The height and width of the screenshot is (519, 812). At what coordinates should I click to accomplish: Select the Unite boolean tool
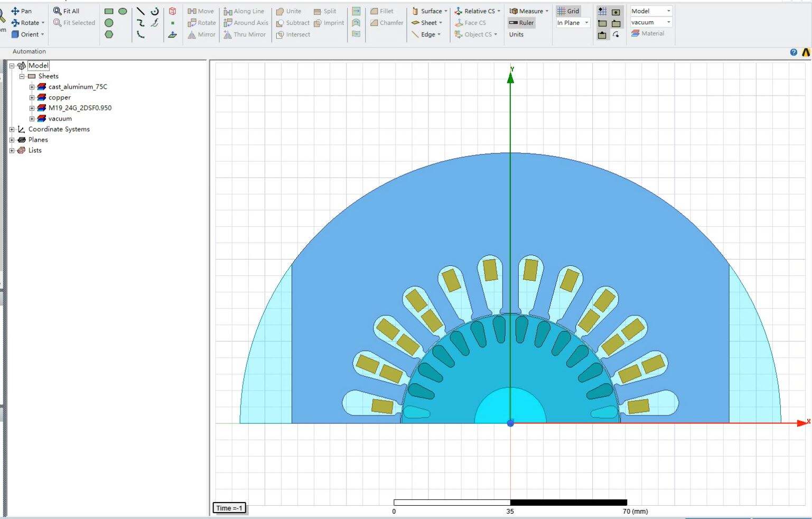coord(290,11)
